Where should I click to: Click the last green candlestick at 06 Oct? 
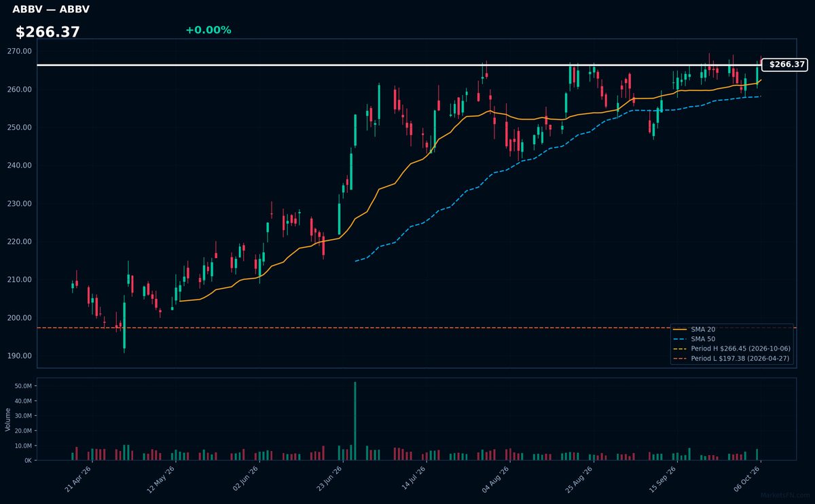click(757, 75)
